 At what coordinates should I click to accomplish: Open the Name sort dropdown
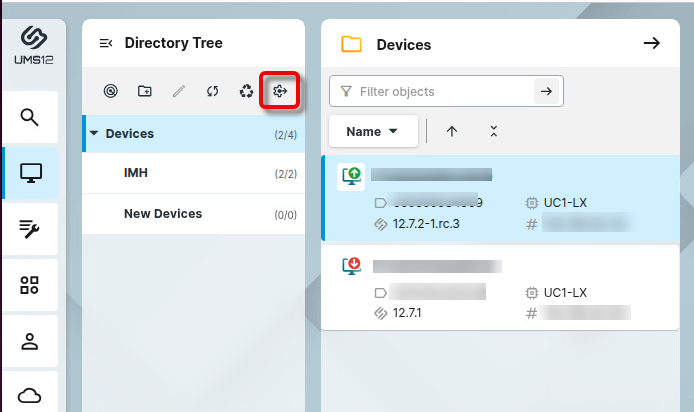[x=372, y=131]
